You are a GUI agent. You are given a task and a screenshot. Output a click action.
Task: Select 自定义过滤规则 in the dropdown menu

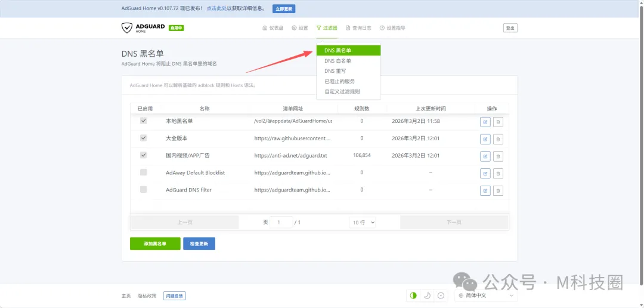coord(348,91)
